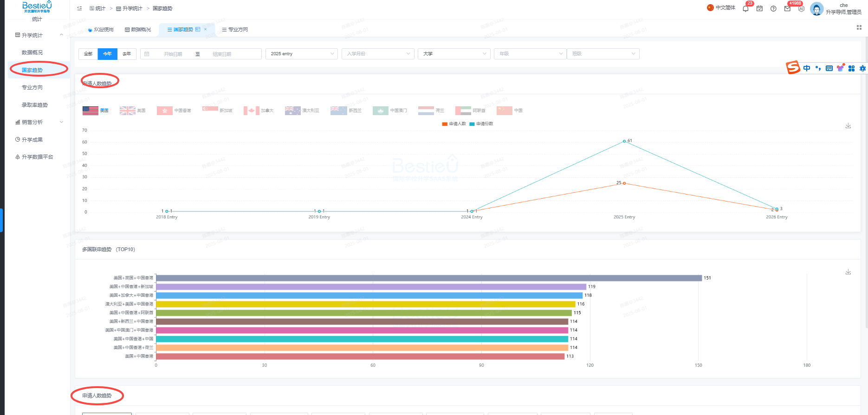The width and height of the screenshot is (868, 415).
Task: Download the multi-country TOP10 bar chart
Action: tap(848, 272)
